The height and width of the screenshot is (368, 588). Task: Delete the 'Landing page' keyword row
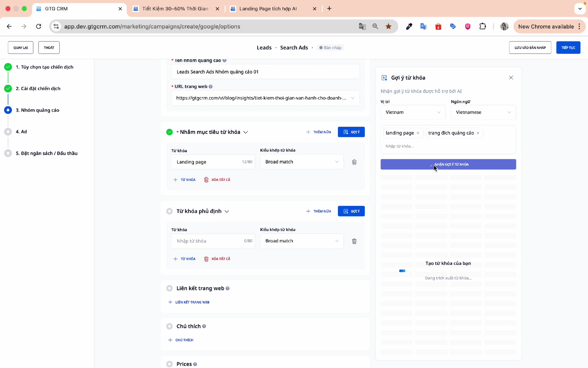(354, 162)
